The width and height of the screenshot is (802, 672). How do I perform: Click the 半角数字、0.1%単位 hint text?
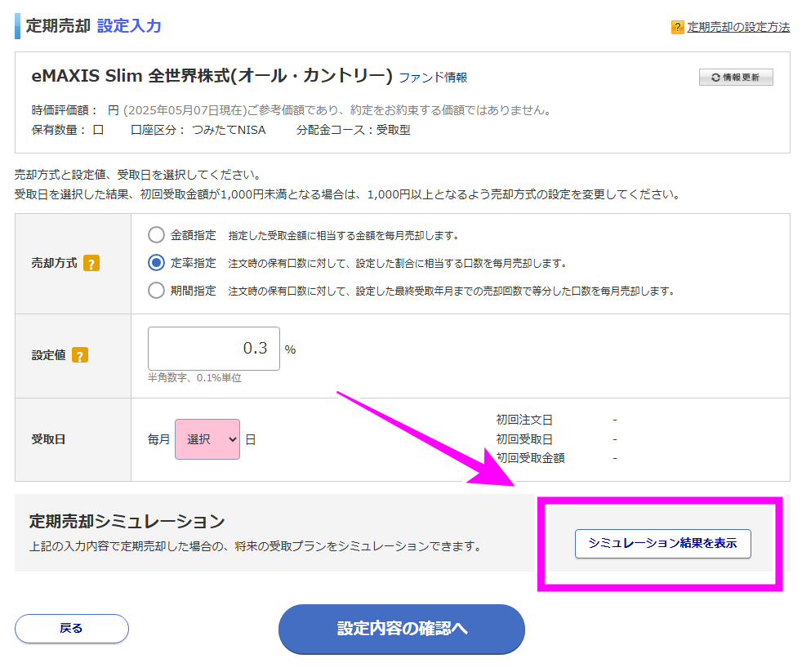194,378
